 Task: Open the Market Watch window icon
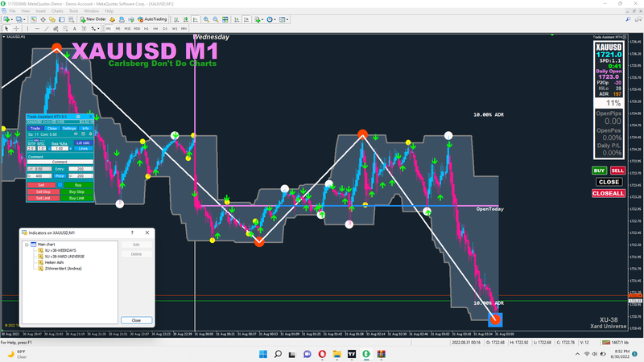click(33, 19)
